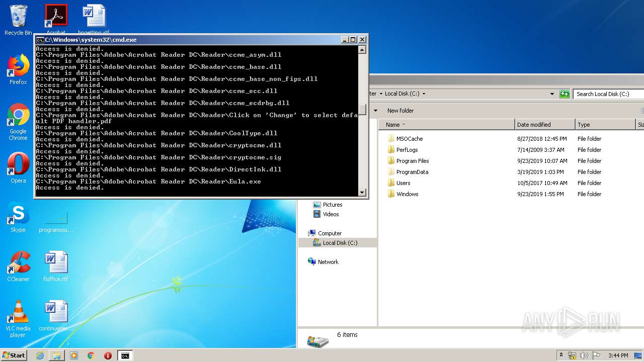
Task: Open the Opera desktop shortcut
Action: pyautogui.click(x=18, y=168)
